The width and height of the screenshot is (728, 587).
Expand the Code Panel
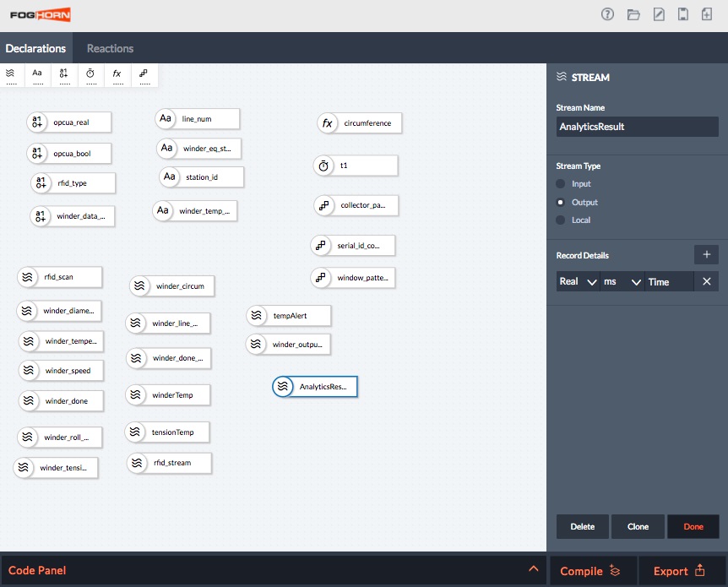(533, 569)
